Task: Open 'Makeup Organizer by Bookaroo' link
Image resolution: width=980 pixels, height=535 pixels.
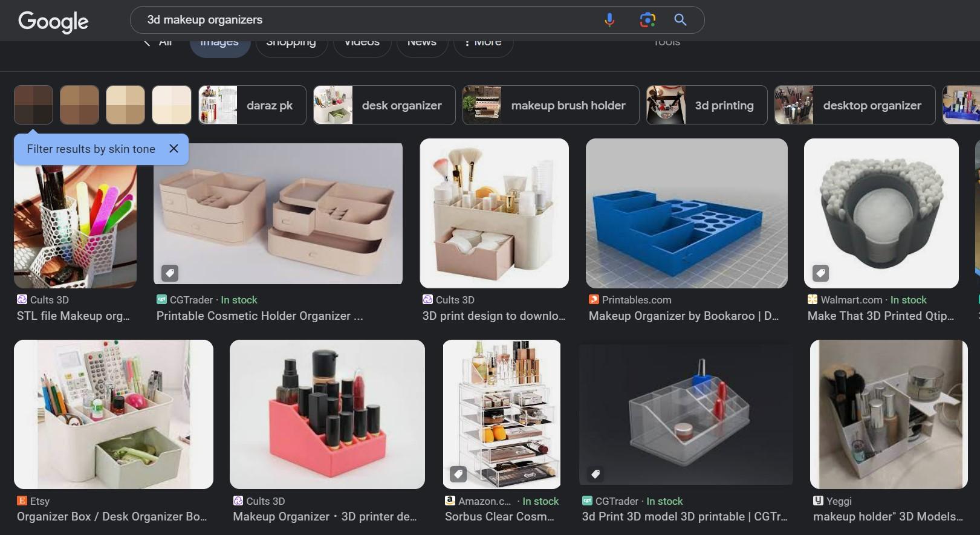Action: click(x=684, y=316)
